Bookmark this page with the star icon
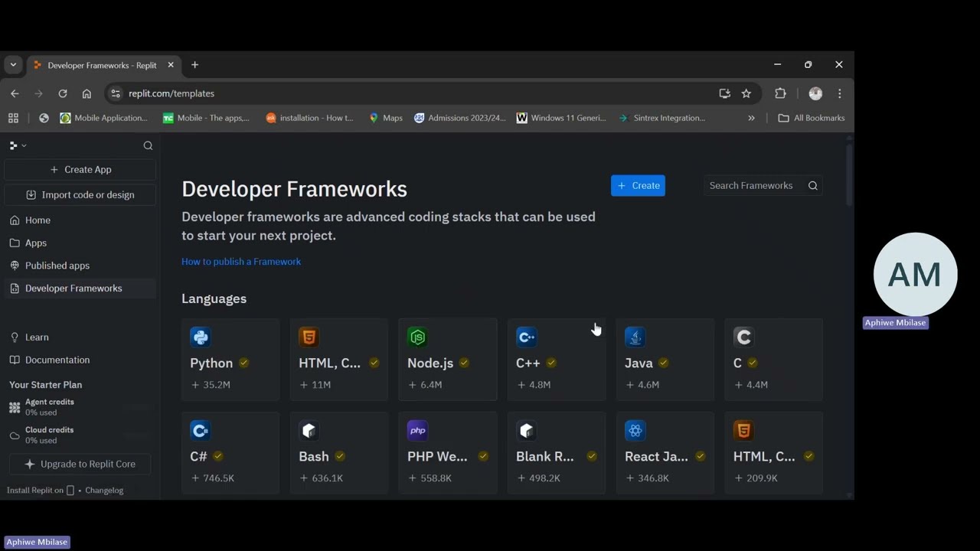The image size is (980, 551). click(746, 93)
